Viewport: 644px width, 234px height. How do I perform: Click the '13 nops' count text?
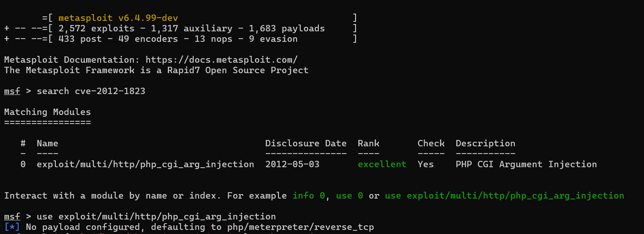point(213,39)
